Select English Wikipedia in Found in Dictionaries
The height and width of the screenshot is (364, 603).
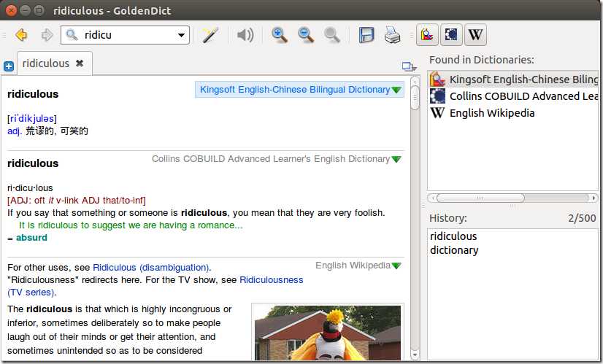[x=514, y=113]
